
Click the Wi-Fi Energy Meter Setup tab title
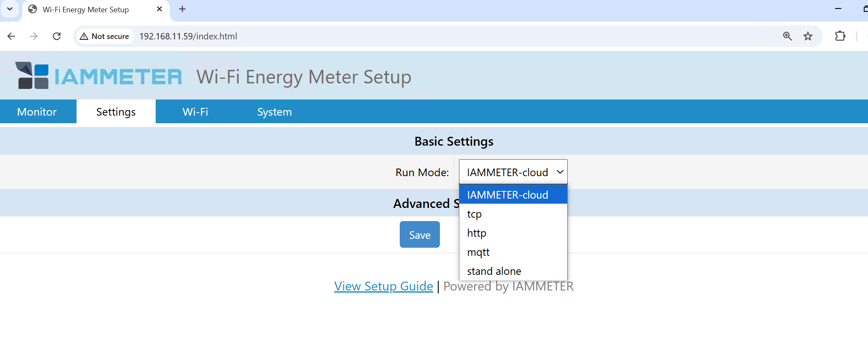(86, 9)
